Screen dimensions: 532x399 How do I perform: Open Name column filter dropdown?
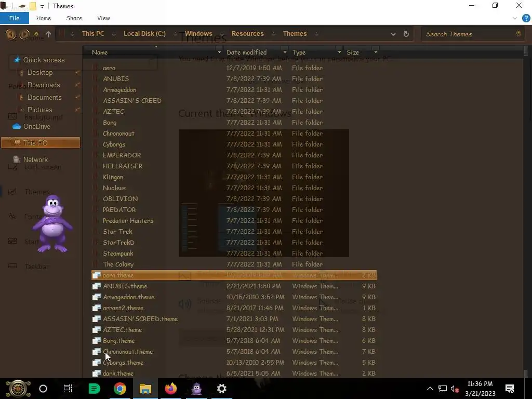coord(219,52)
